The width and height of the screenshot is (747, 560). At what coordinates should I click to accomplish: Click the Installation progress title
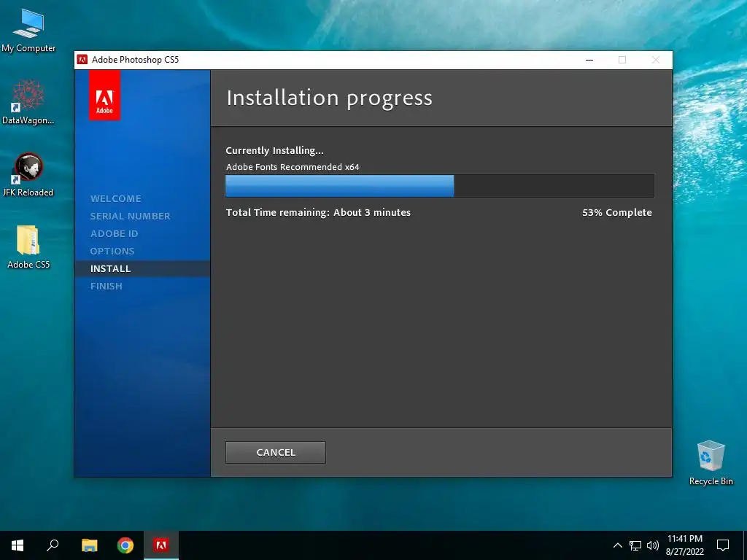(329, 98)
